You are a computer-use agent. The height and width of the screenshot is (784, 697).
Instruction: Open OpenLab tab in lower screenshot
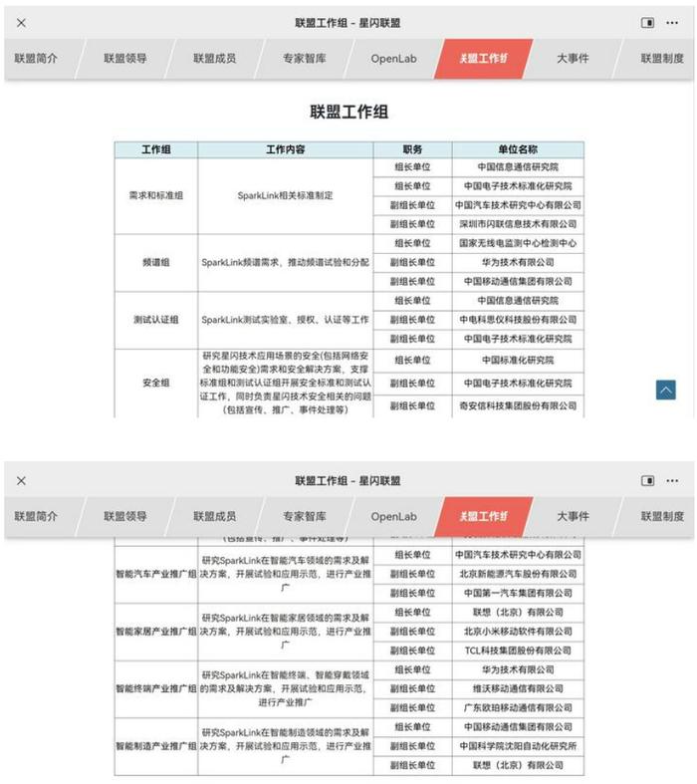pos(393,516)
